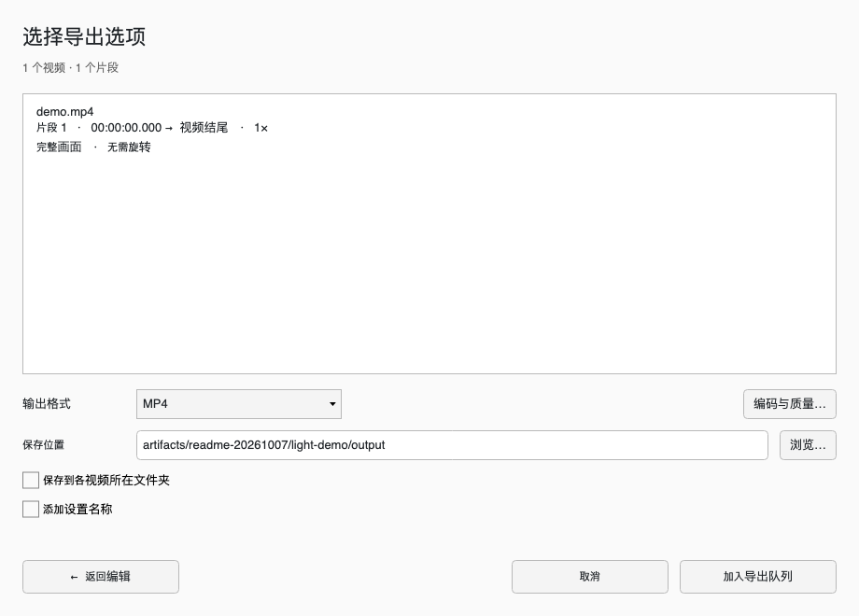Click the 保存位置 path input field
Screen dimensions: 859x616
pos(452,445)
